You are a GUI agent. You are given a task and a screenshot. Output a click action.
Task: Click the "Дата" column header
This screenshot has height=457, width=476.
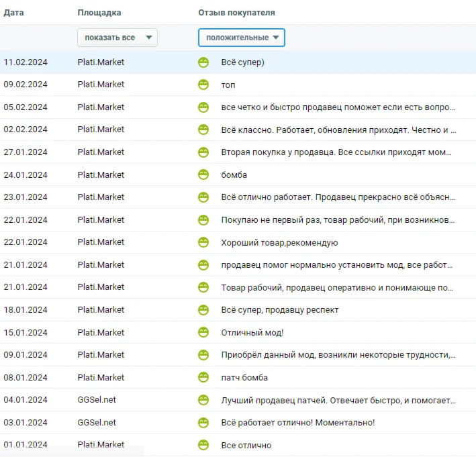pos(14,13)
